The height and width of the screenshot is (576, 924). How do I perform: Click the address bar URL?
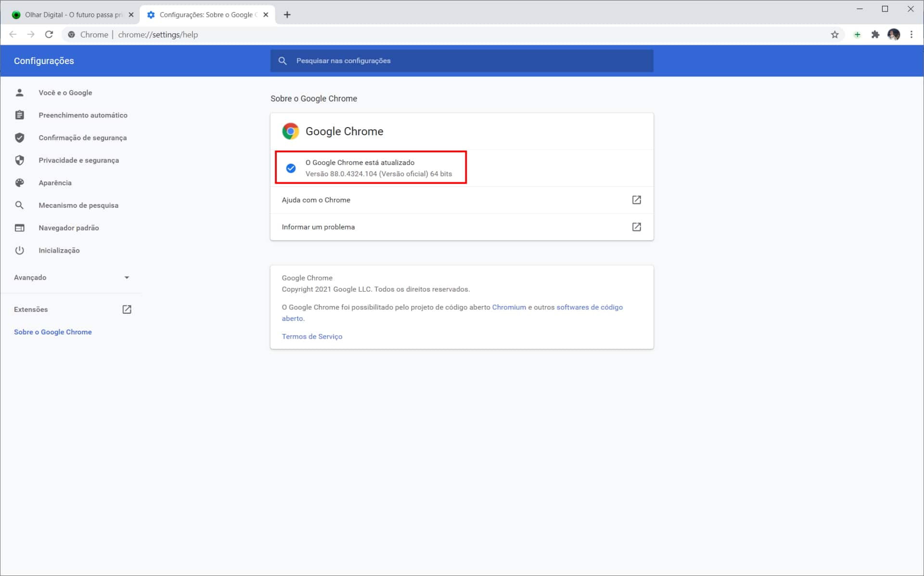[158, 35]
